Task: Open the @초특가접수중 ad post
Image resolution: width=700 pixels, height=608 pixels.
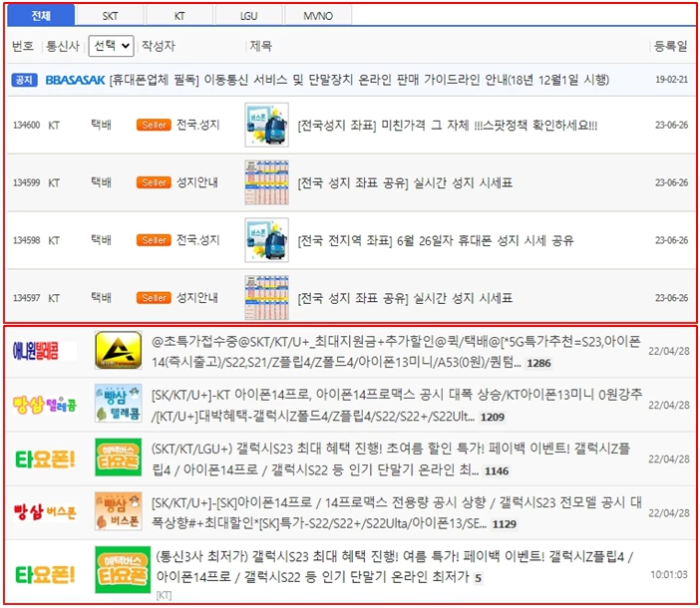Action: pyautogui.click(x=396, y=352)
